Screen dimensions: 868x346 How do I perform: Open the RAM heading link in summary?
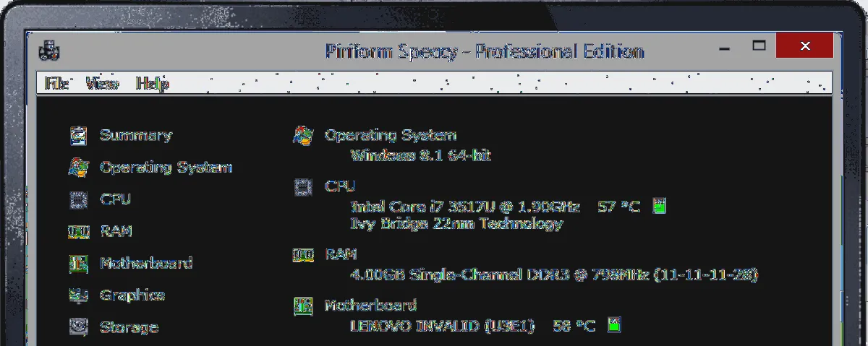coord(341,254)
